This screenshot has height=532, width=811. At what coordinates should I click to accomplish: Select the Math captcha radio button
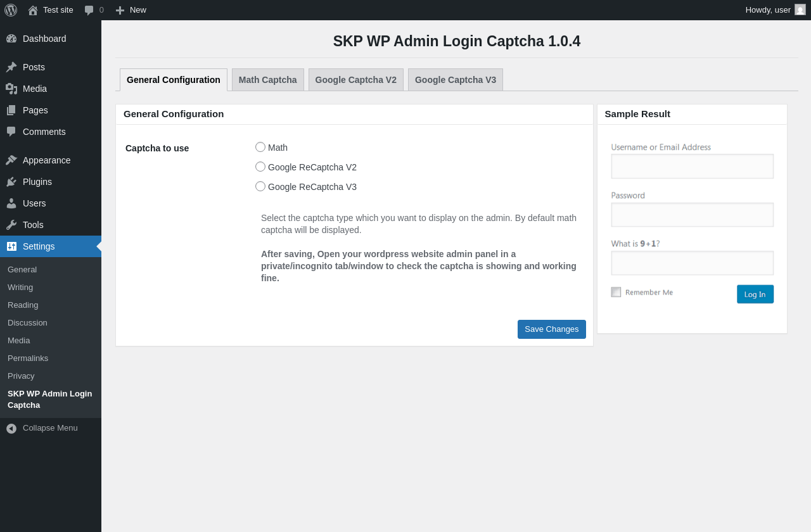260,147
